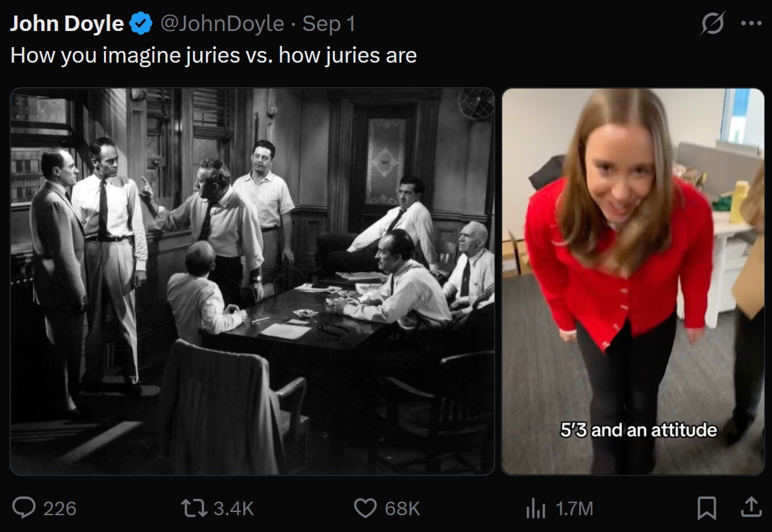Like the post with the heart icon

pos(365,508)
